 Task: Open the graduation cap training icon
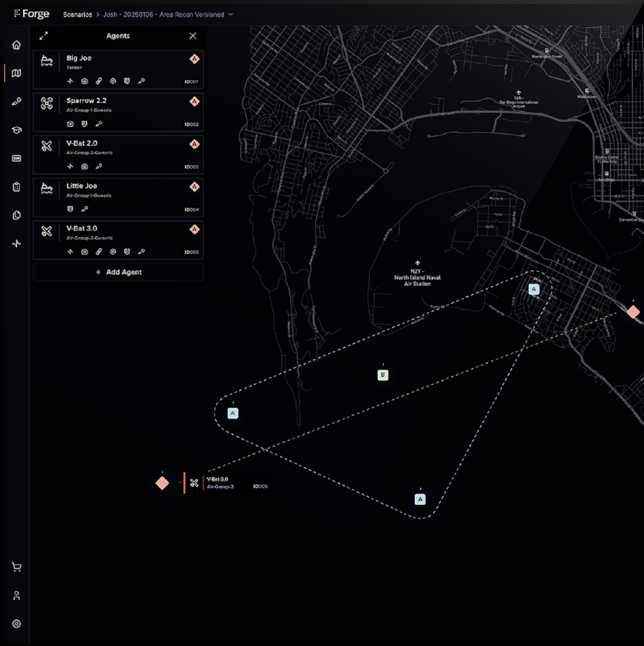[17, 130]
